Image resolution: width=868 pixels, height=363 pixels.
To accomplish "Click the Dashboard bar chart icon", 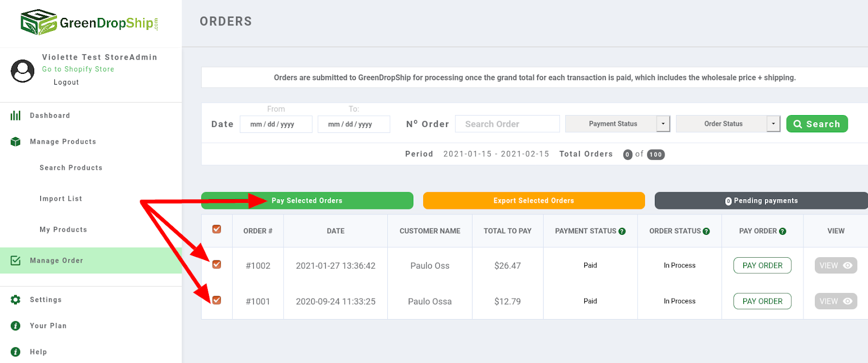I will [16, 116].
